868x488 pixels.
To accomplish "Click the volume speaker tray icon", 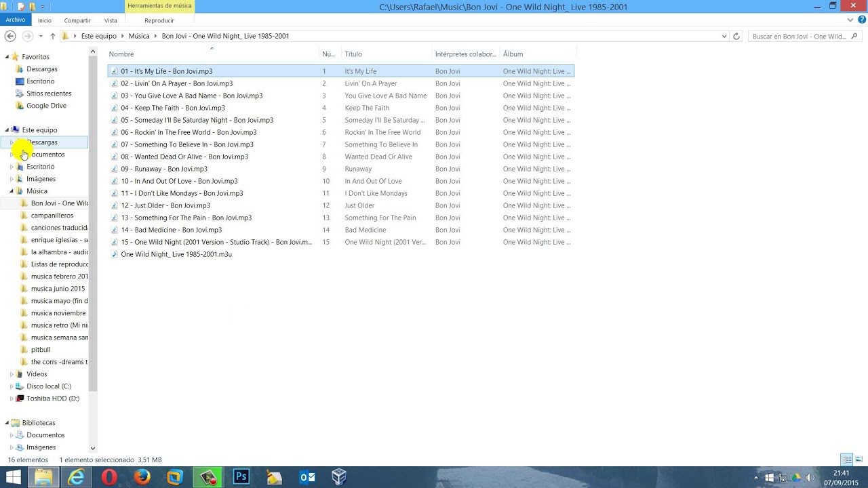I will click(x=810, y=477).
